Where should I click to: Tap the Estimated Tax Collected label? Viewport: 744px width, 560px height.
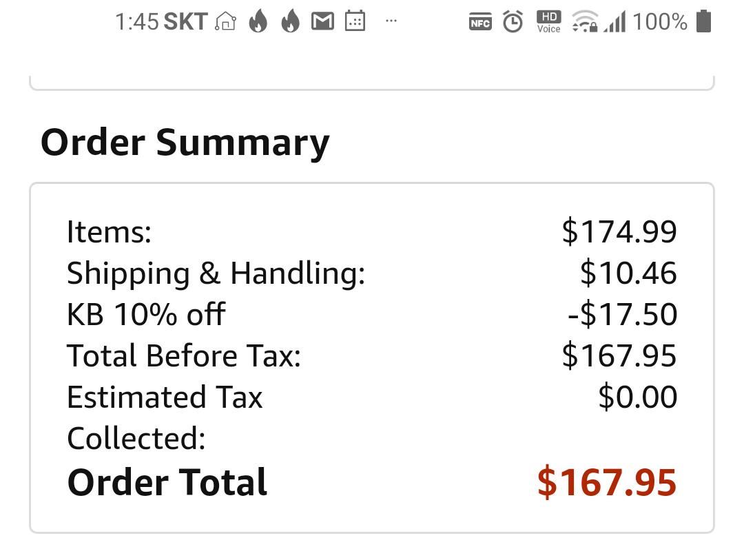[x=165, y=417]
